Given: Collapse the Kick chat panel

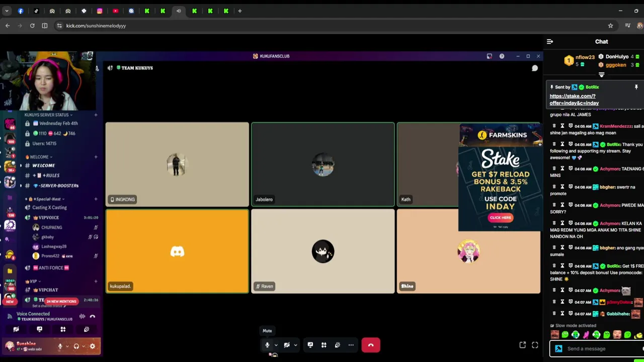Looking at the screenshot, I should click(550, 42).
